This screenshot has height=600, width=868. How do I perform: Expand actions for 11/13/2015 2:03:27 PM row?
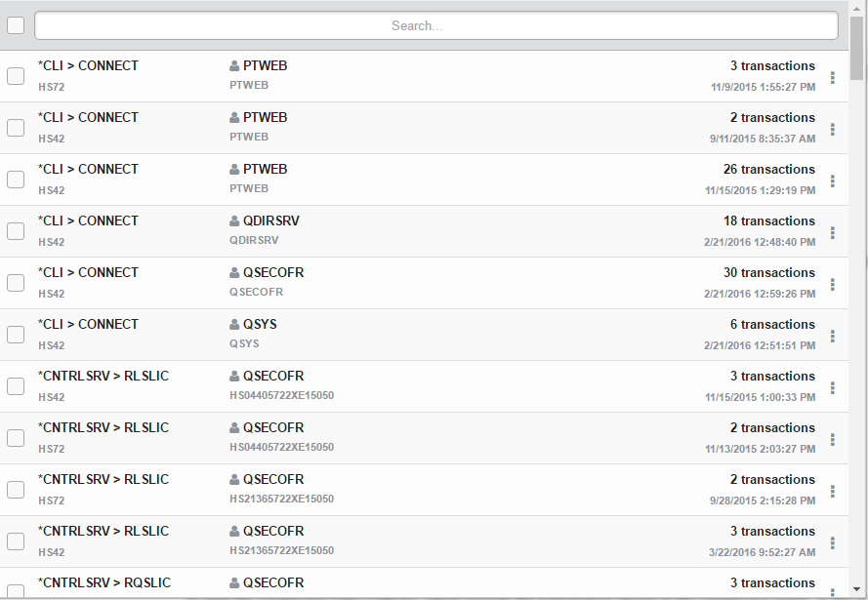tap(832, 439)
